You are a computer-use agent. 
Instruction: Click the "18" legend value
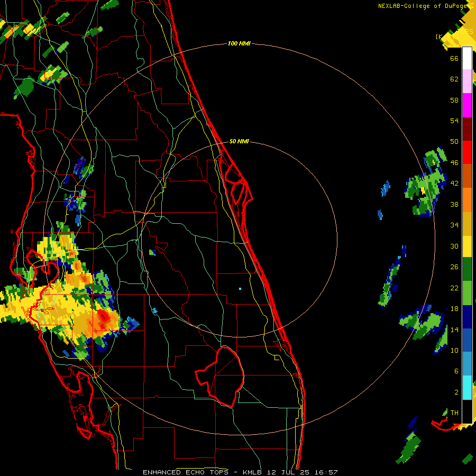[454, 309]
